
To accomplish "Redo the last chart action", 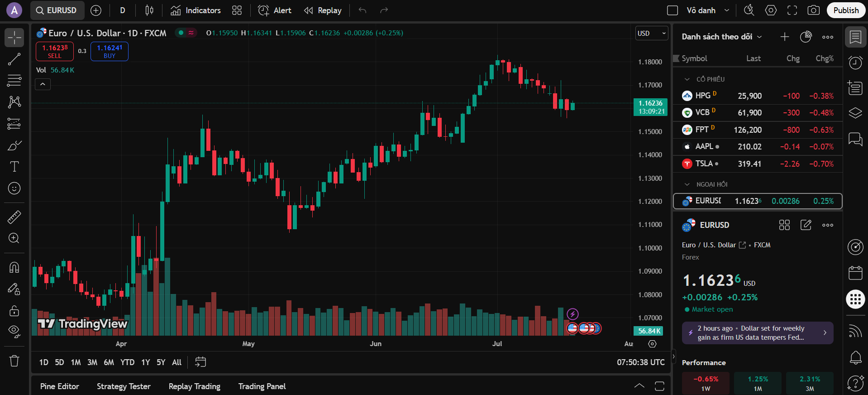I will tap(384, 10).
